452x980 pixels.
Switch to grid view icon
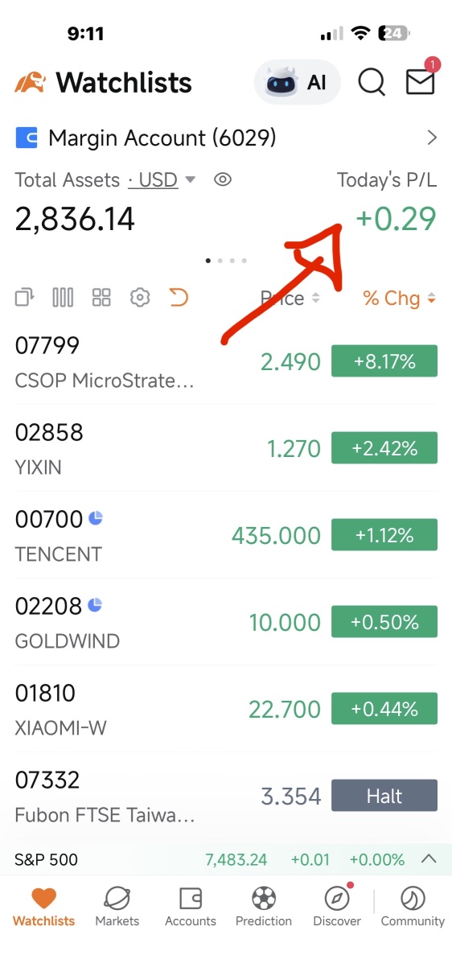coord(101,298)
